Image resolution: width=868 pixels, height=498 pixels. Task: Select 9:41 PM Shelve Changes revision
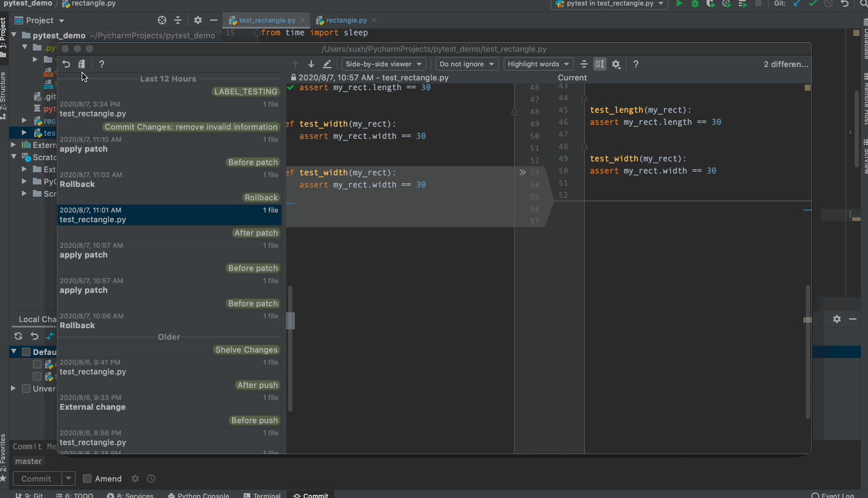coord(169,366)
